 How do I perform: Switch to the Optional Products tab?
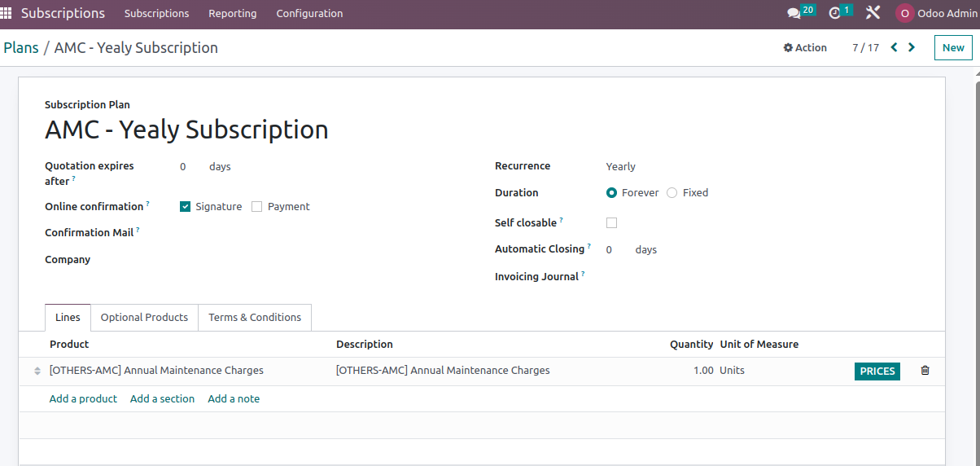144,318
